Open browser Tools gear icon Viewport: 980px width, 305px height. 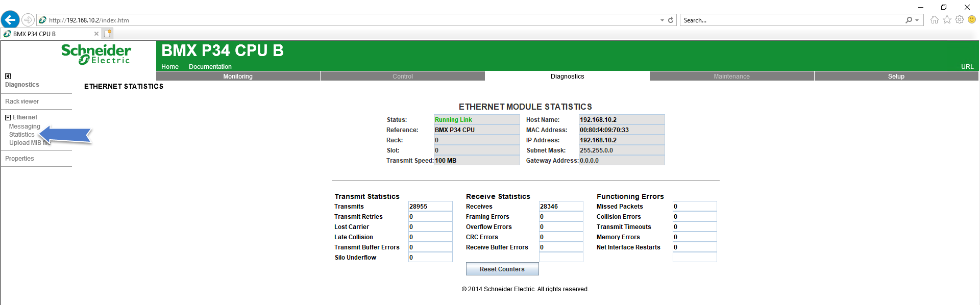click(960, 19)
